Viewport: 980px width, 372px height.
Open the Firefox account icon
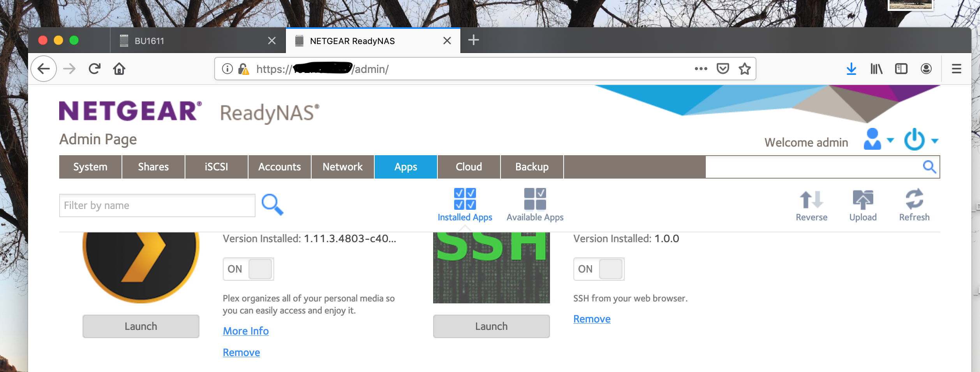tap(926, 69)
